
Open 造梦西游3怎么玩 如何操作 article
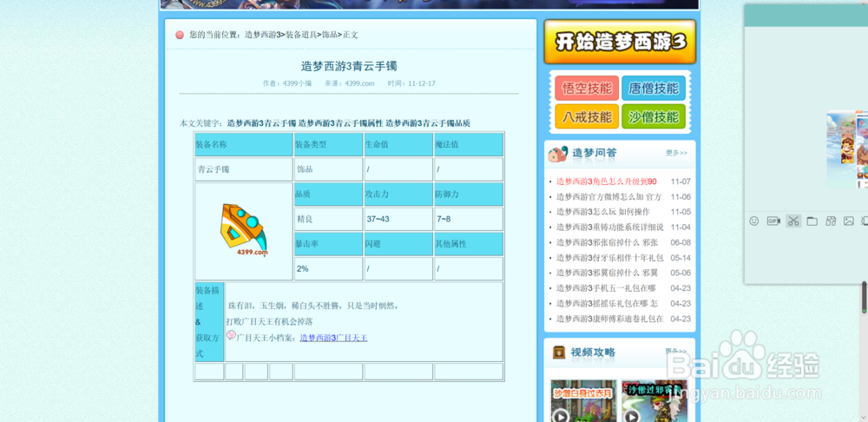point(603,212)
